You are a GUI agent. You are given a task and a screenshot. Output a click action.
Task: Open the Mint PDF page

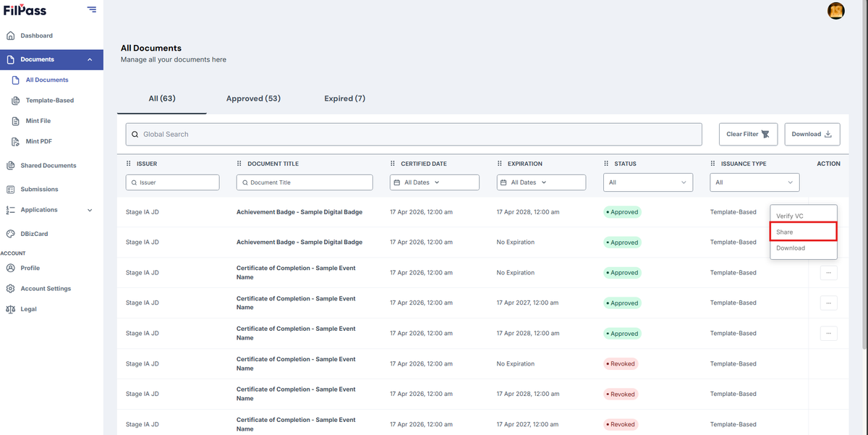[39, 141]
